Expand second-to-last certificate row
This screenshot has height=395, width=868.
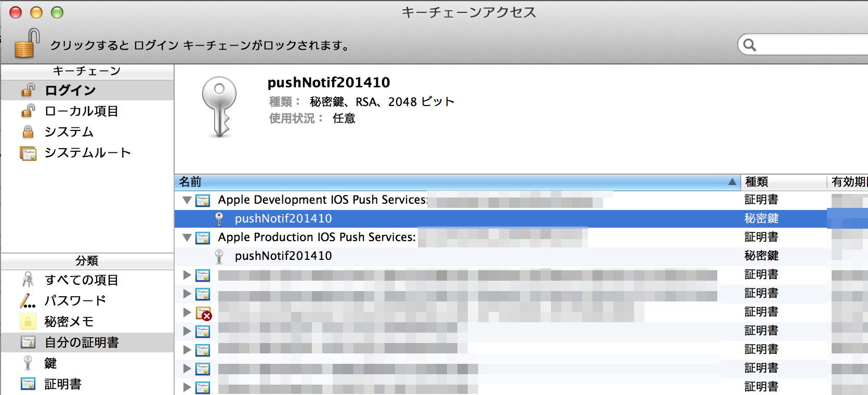(x=187, y=368)
